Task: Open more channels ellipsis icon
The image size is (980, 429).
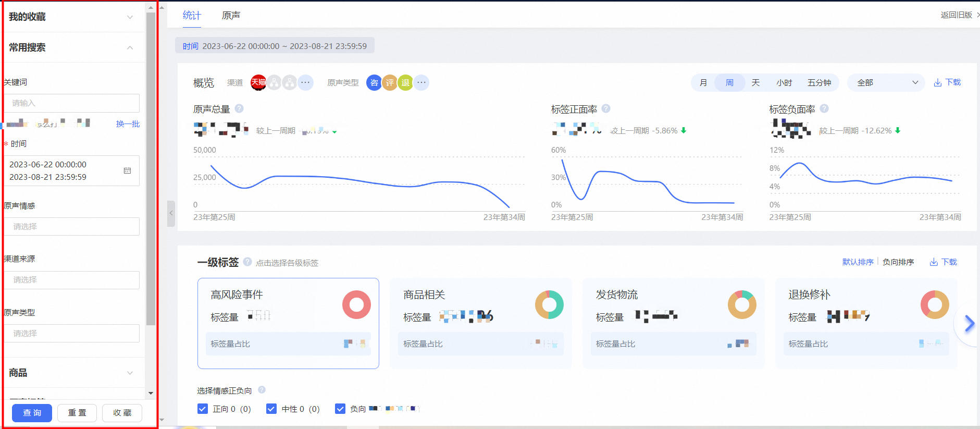Action: coord(305,82)
